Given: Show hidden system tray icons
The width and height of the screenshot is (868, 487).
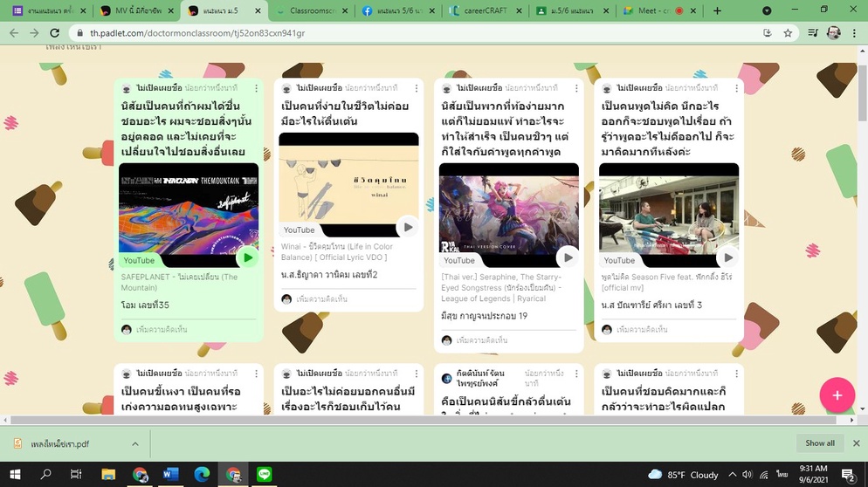Looking at the screenshot, I should [733, 474].
